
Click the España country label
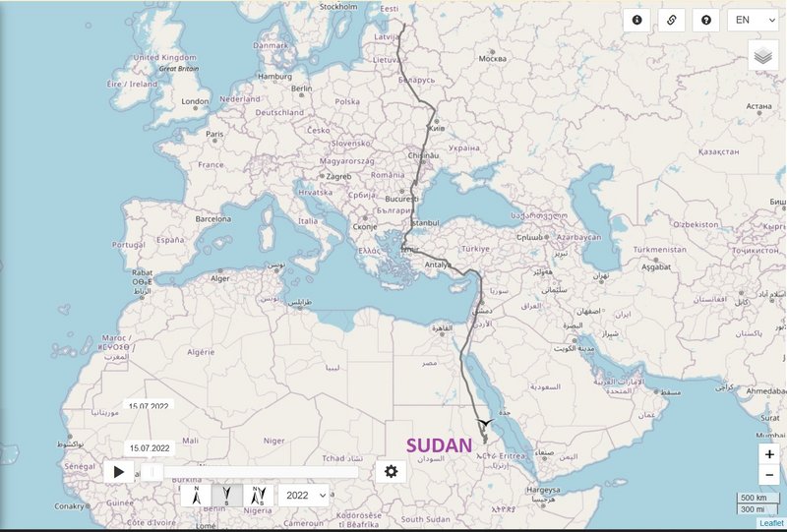tap(170, 240)
